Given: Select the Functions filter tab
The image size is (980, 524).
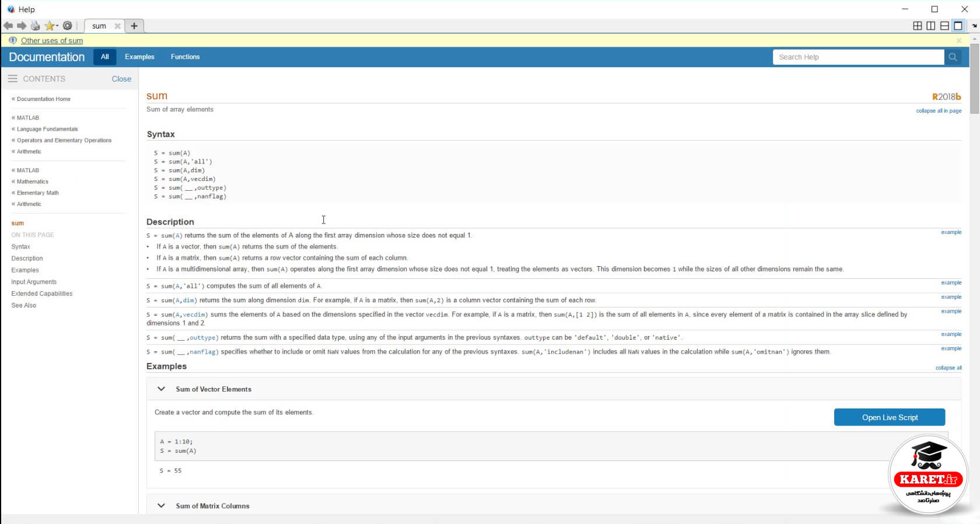Looking at the screenshot, I should [x=185, y=57].
